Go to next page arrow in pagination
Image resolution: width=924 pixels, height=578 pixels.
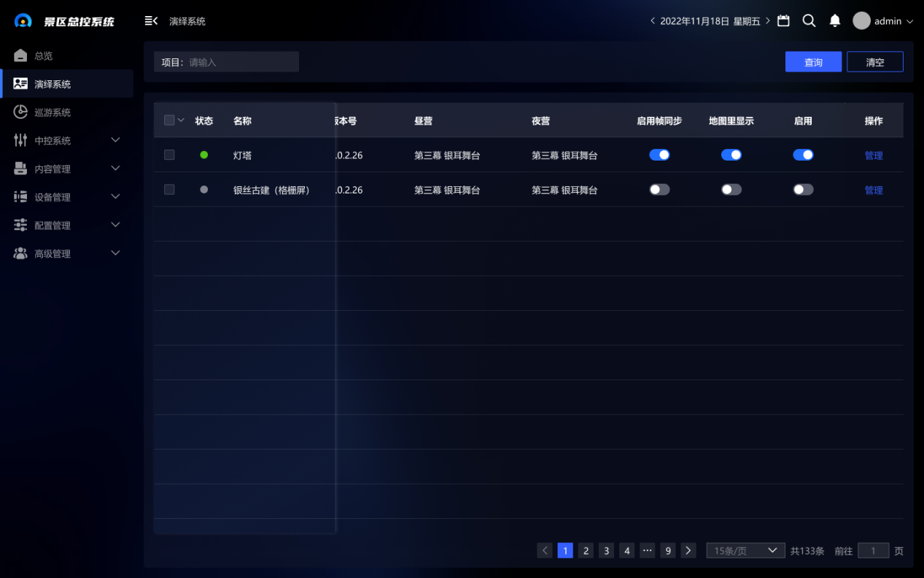(688, 551)
